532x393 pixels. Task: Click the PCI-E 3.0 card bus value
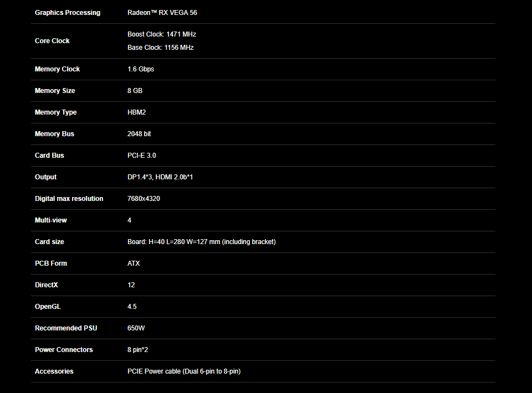tap(142, 156)
